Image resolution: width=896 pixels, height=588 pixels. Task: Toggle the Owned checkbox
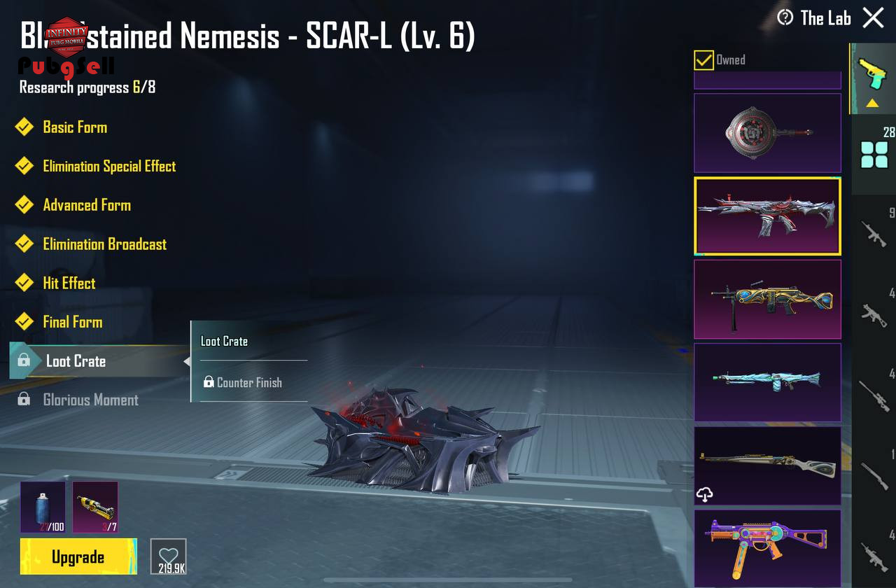click(703, 59)
